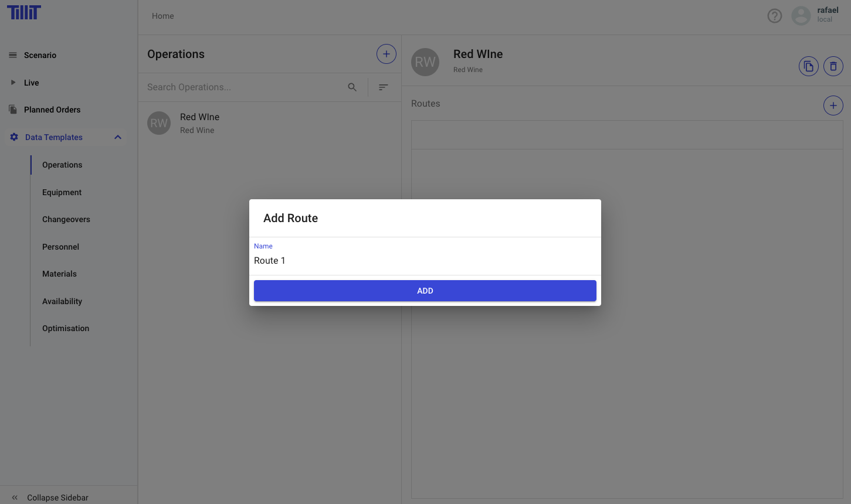Add a new route using plus icon
The image size is (851, 504).
click(833, 105)
